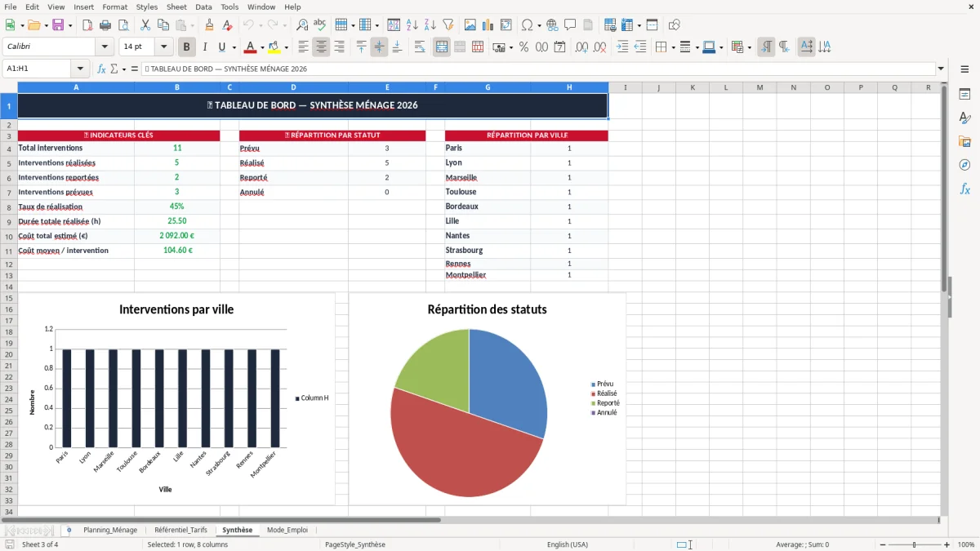This screenshot has height=551, width=980.
Task: Open the Name Box dropdown arrow
Action: point(80,69)
